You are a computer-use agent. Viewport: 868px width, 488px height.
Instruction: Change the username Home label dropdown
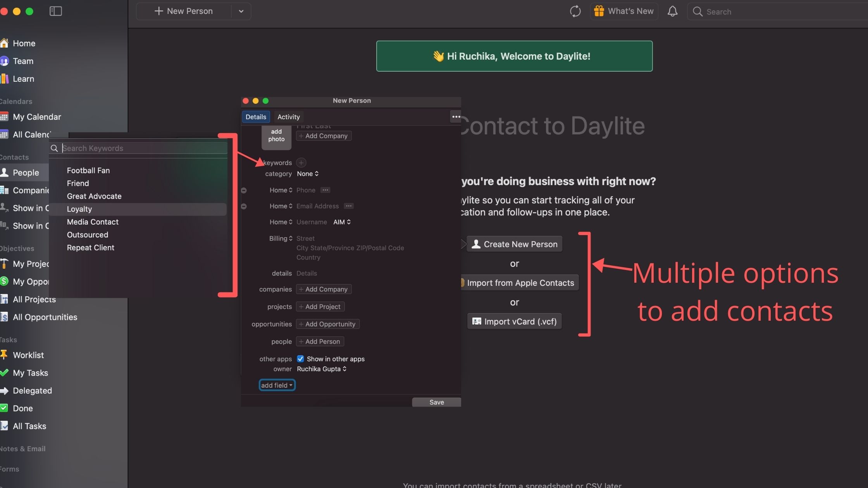[x=281, y=222]
